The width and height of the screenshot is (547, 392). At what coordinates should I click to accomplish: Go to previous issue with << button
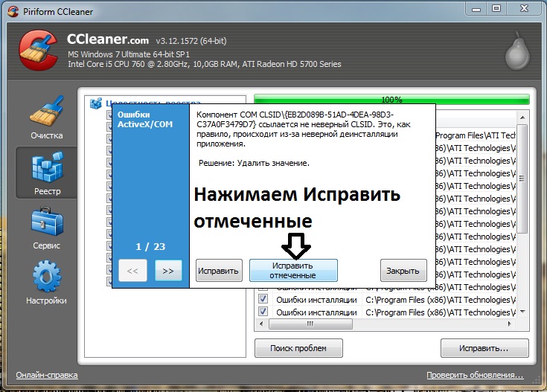click(132, 271)
